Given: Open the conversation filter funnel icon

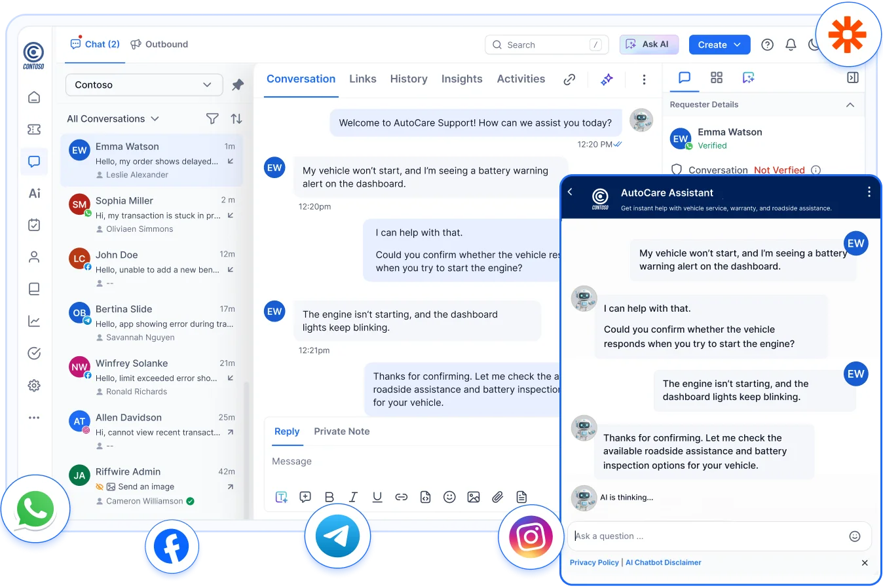Looking at the screenshot, I should point(212,119).
